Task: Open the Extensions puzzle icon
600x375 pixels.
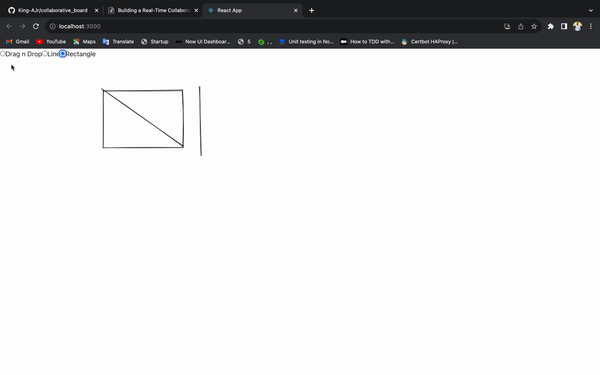Action: click(x=551, y=26)
